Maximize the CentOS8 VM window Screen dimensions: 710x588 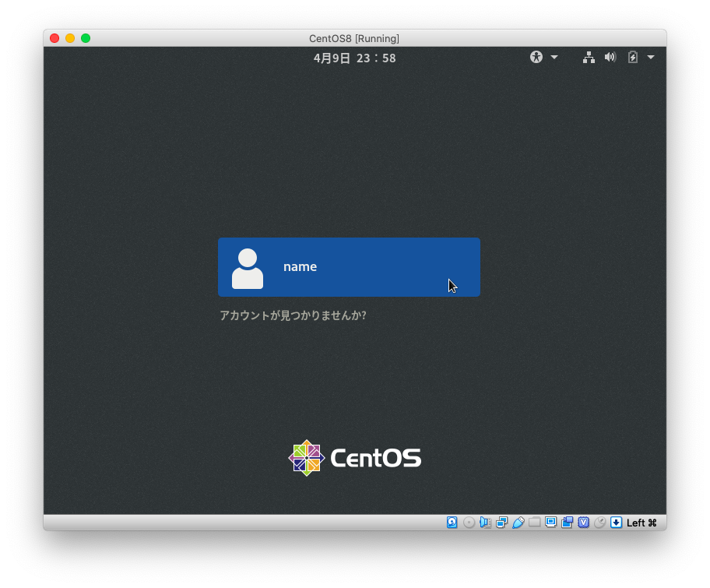pyautogui.click(x=86, y=38)
